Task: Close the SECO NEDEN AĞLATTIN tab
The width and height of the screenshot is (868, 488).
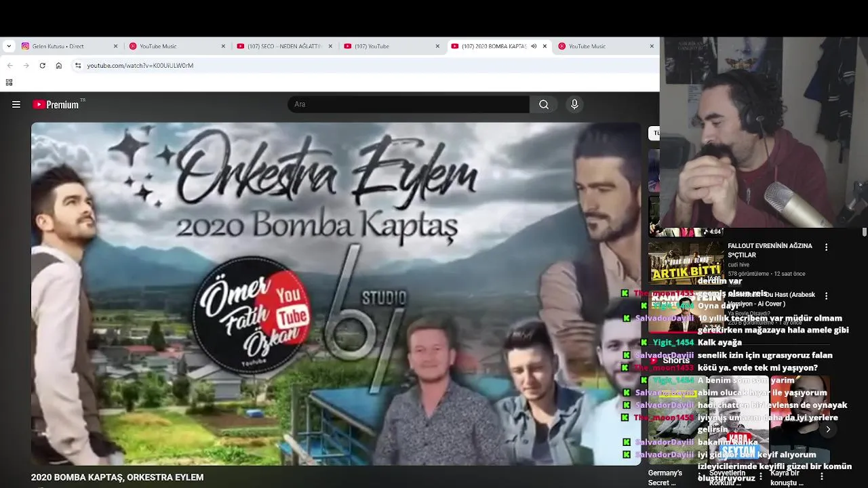Action: coord(330,46)
